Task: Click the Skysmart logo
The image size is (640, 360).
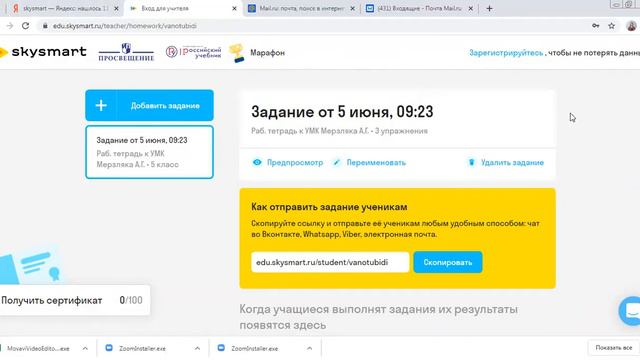Action: click(x=43, y=52)
